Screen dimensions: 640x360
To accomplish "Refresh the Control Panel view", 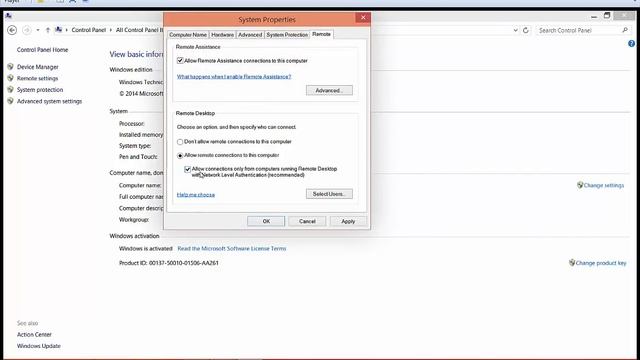I will click(526, 30).
